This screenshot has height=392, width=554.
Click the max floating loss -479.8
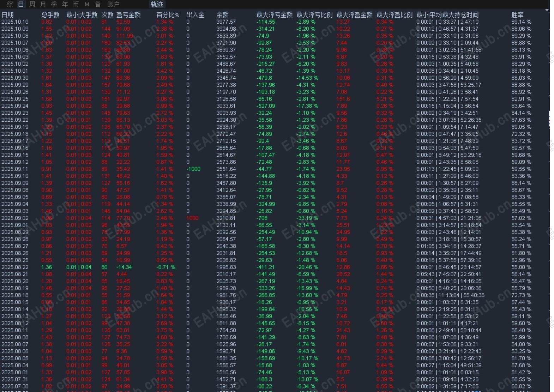point(264,78)
